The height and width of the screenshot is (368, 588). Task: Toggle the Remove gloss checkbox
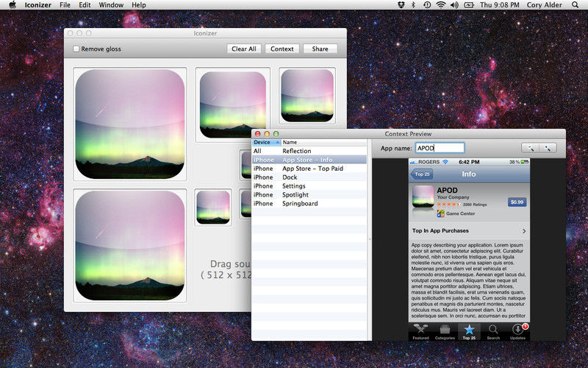tap(76, 49)
